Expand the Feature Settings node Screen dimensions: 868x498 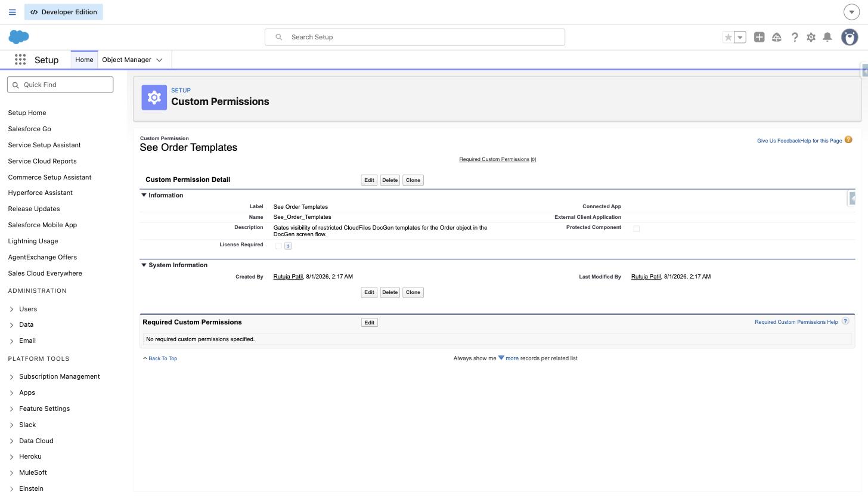point(11,409)
